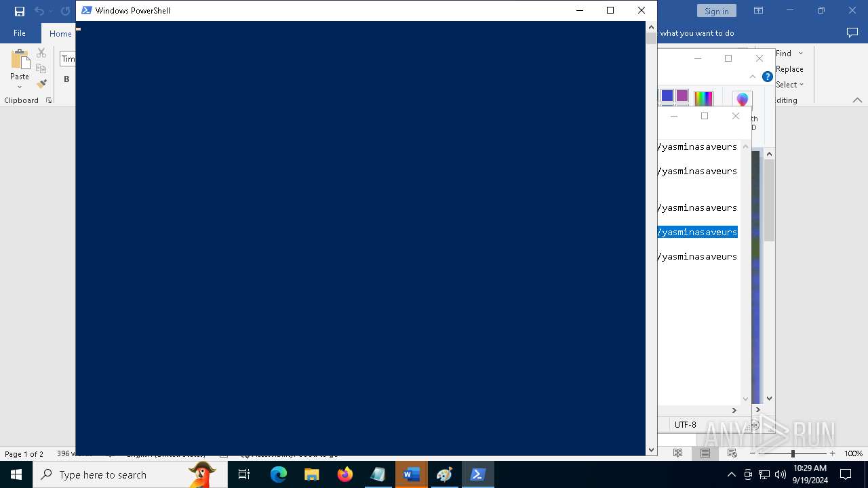The height and width of the screenshot is (488, 868).
Task: Click Page 1 of 2 in Word status bar
Action: coord(24,454)
